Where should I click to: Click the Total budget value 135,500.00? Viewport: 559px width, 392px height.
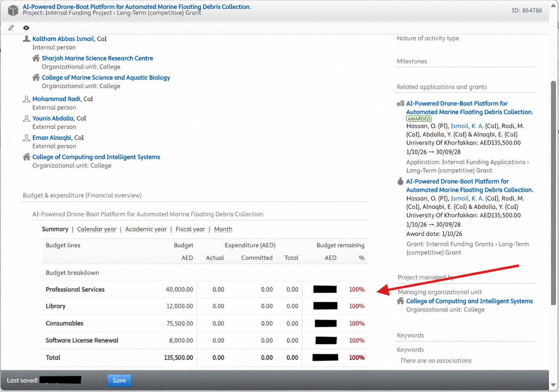click(178, 357)
